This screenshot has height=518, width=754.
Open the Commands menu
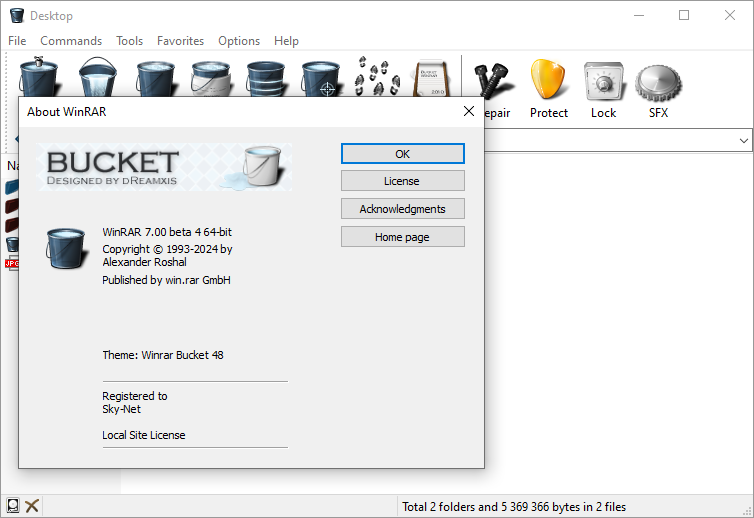coord(71,41)
